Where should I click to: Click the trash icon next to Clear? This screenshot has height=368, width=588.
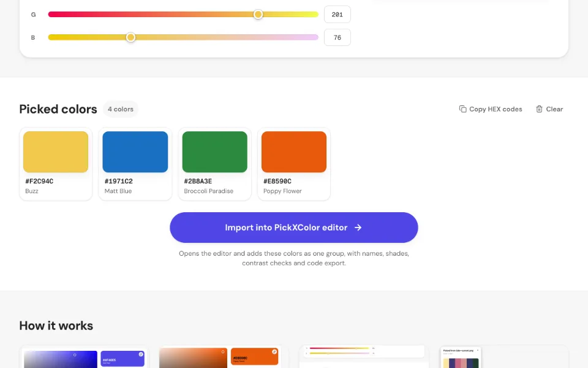pyautogui.click(x=539, y=109)
